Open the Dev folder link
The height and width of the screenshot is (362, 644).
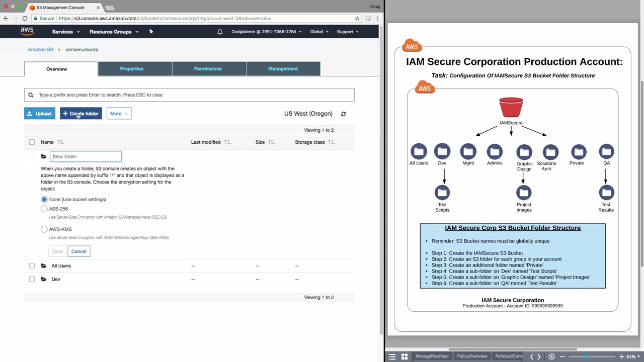pyautogui.click(x=56, y=279)
